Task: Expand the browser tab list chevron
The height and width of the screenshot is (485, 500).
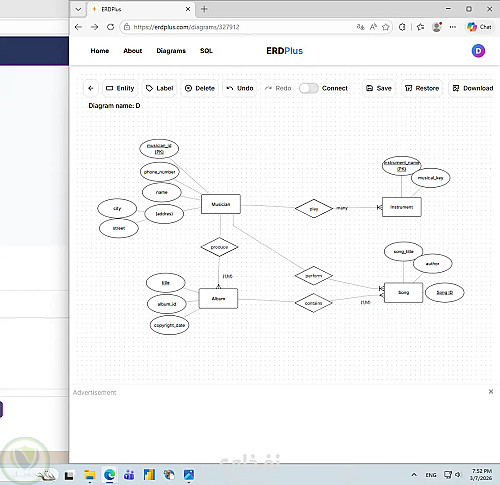Action: coord(78,9)
